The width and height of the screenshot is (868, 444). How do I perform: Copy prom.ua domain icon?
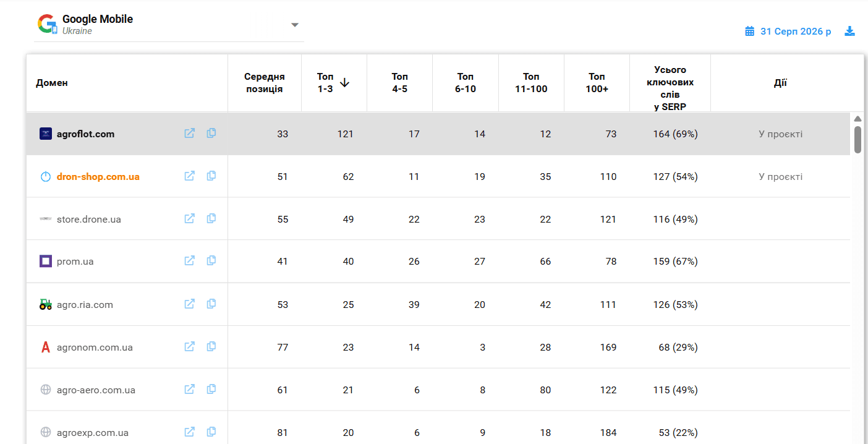(211, 261)
